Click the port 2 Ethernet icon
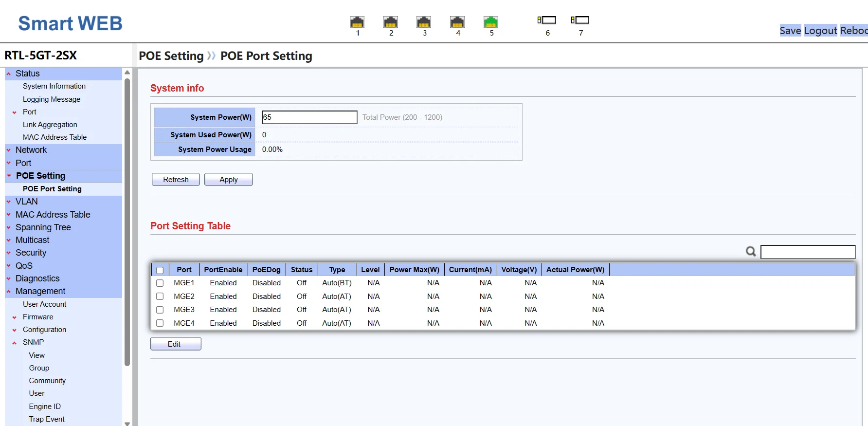The height and width of the screenshot is (426, 868). tap(391, 22)
